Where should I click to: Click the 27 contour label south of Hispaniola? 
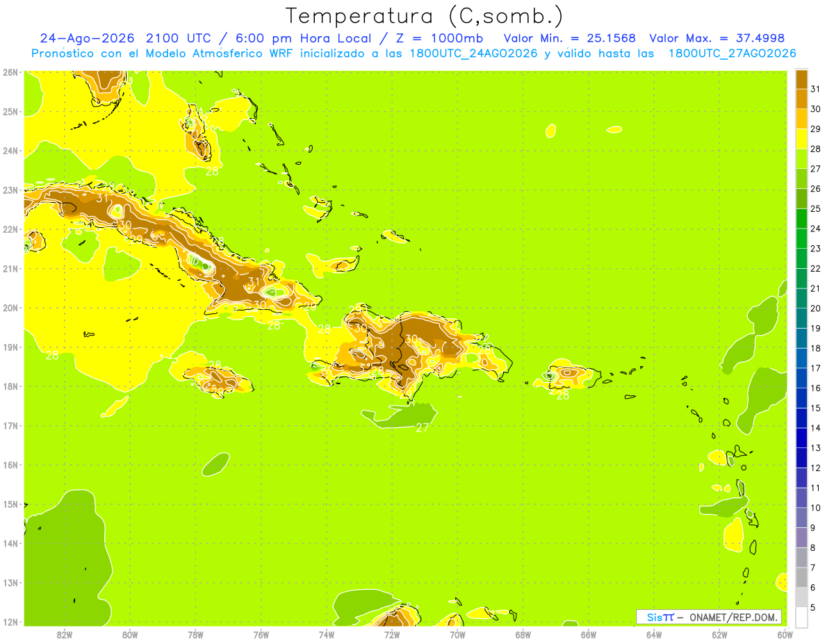(423, 428)
